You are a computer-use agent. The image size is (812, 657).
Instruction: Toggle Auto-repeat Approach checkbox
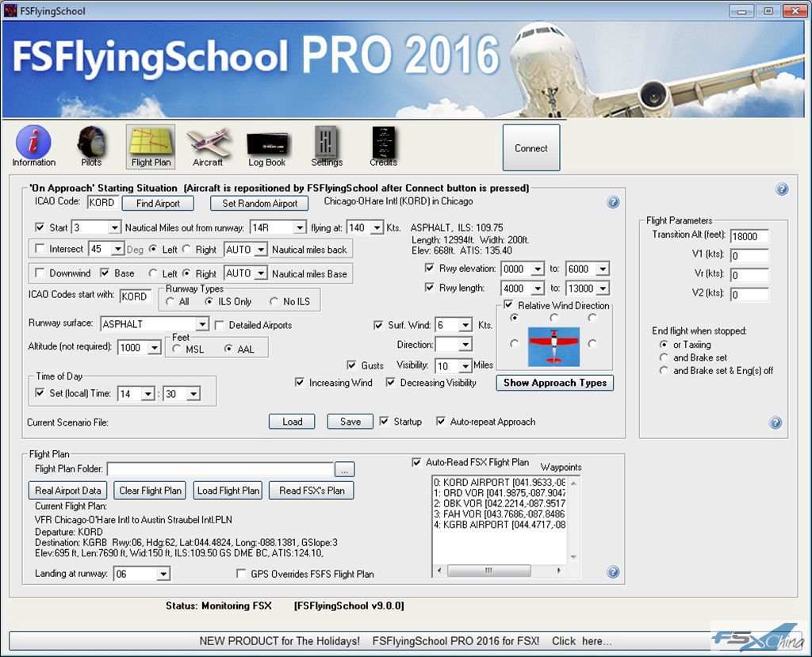(x=440, y=422)
